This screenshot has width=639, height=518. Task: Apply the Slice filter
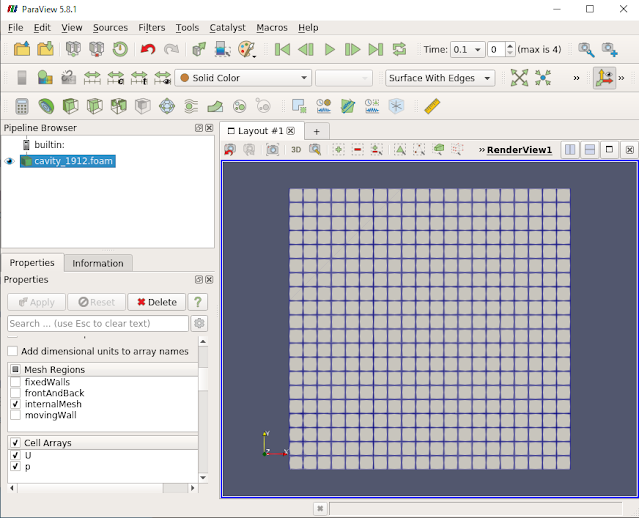tap(95, 106)
